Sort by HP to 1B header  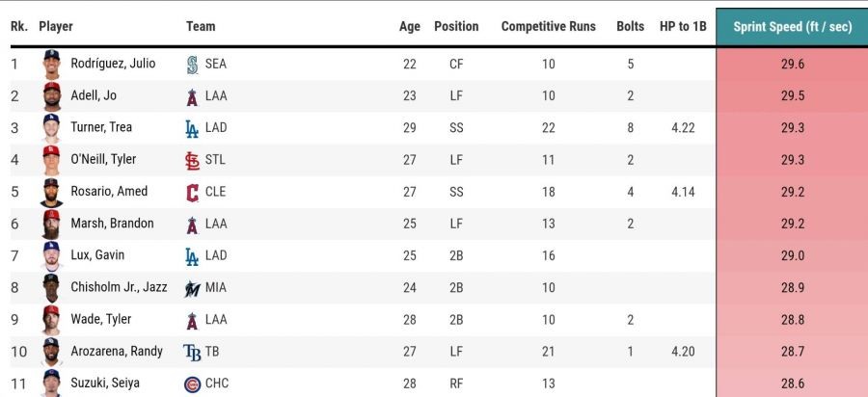(683, 27)
